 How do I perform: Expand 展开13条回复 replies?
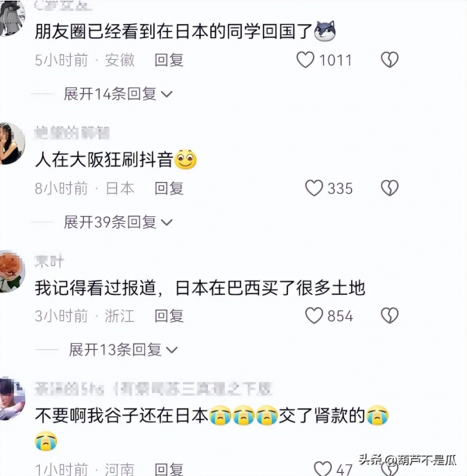point(123,350)
